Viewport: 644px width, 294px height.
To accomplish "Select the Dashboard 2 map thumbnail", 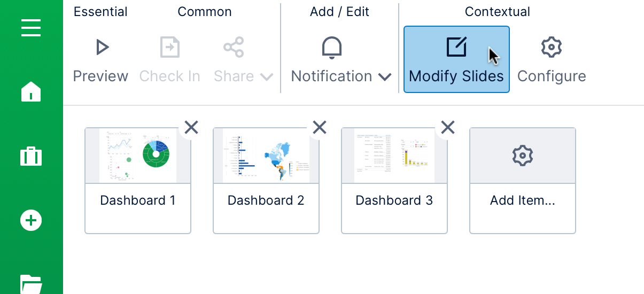I will (266, 156).
